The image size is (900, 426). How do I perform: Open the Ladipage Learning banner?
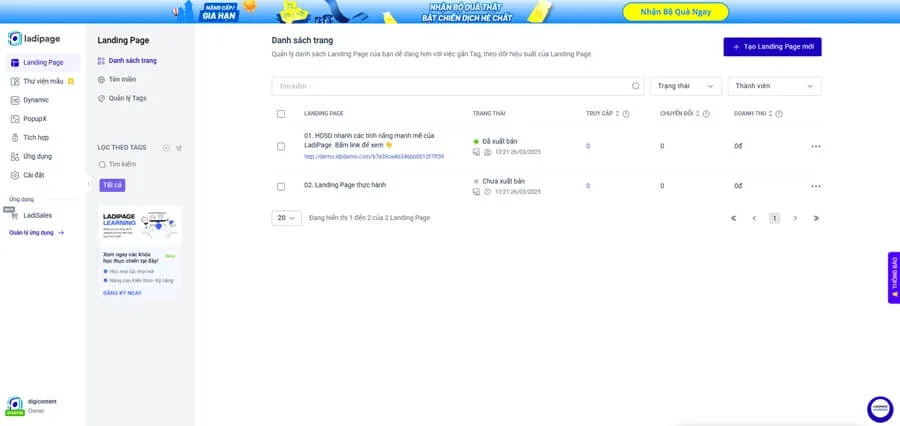click(139, 226)
